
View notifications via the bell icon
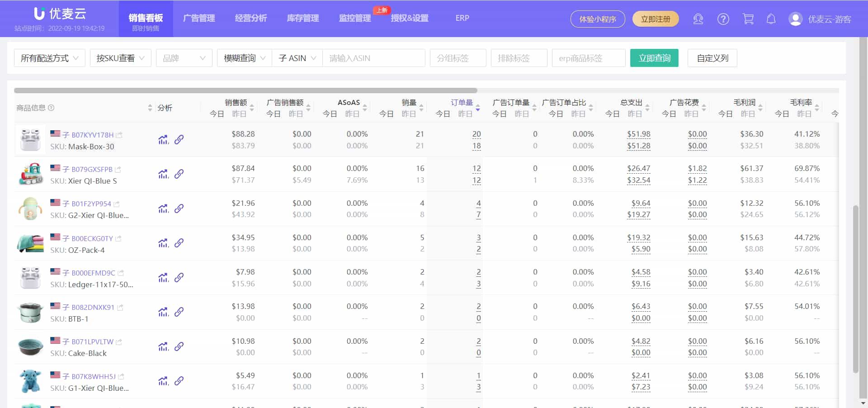pyautogui.click(x=771, y=19)
